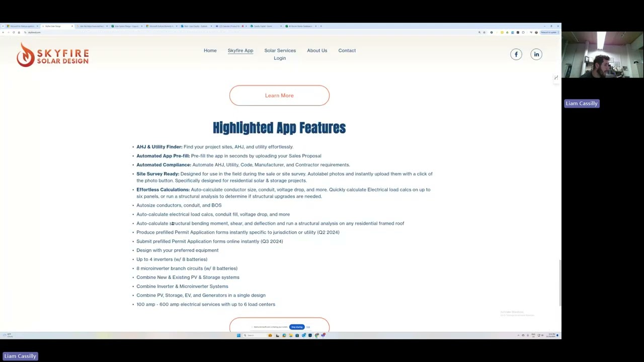Click 'Autosize conductors, conduit, and BOS' line
The height and width of the screenshot is (362, 644).
tap(179, 205)
